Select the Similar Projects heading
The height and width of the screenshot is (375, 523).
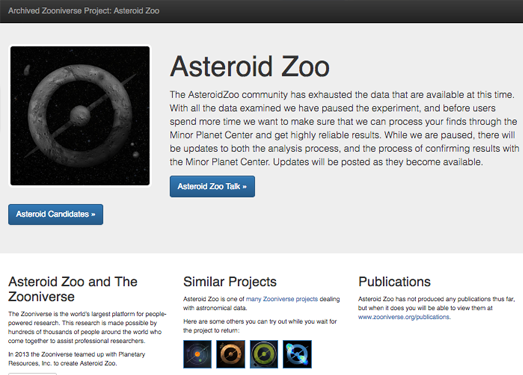click(x=230, y=282)
